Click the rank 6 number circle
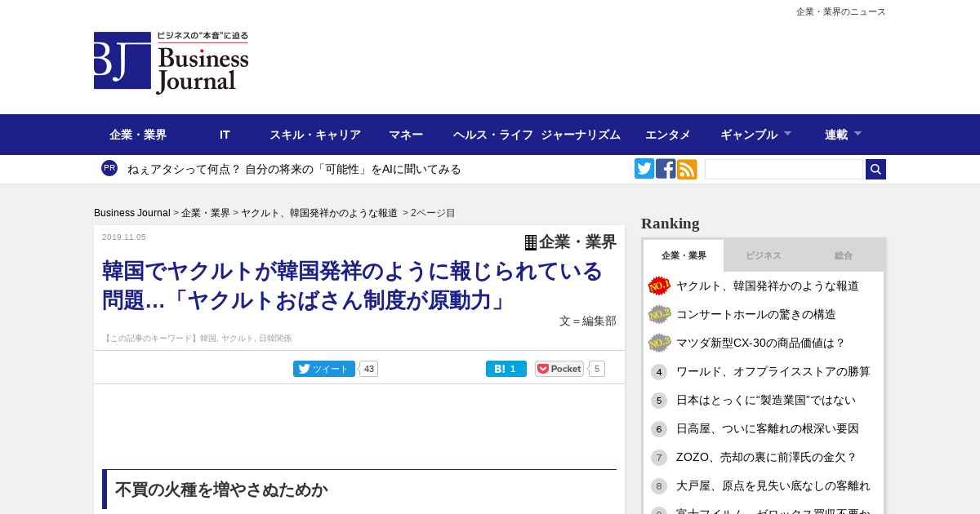The width and height of the screenshot is (980, 514). click(x=659, y=429)
